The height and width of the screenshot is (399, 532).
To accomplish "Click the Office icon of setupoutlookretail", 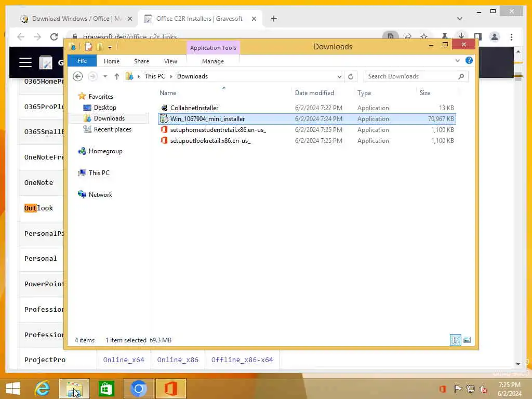I will pos(164,140).
